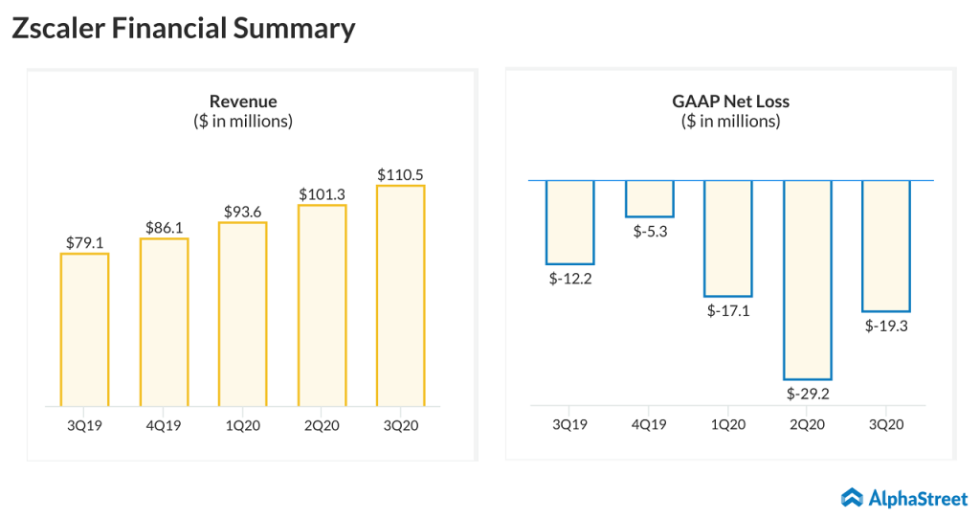Click the $-5.3 net loss label
The width and height of the screenshot is (980, 519).
click(649, 231)
